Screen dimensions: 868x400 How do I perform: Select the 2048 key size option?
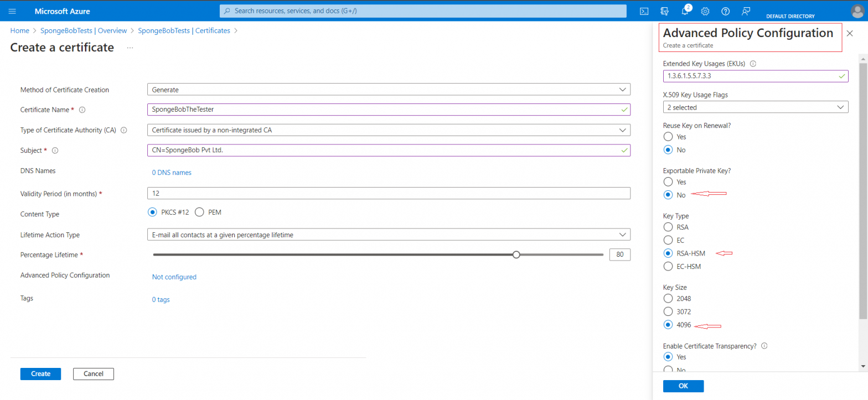668,299
